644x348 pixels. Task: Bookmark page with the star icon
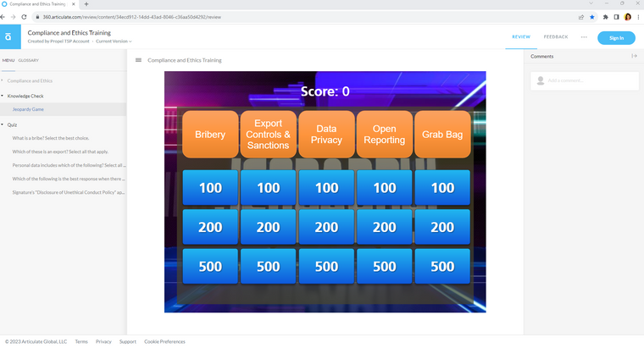pos(592,17)
